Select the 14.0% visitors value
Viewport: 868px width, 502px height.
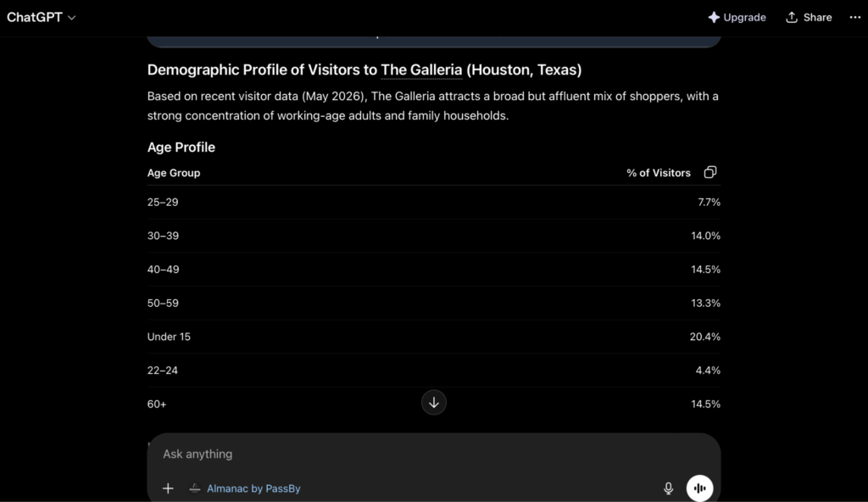706,236
